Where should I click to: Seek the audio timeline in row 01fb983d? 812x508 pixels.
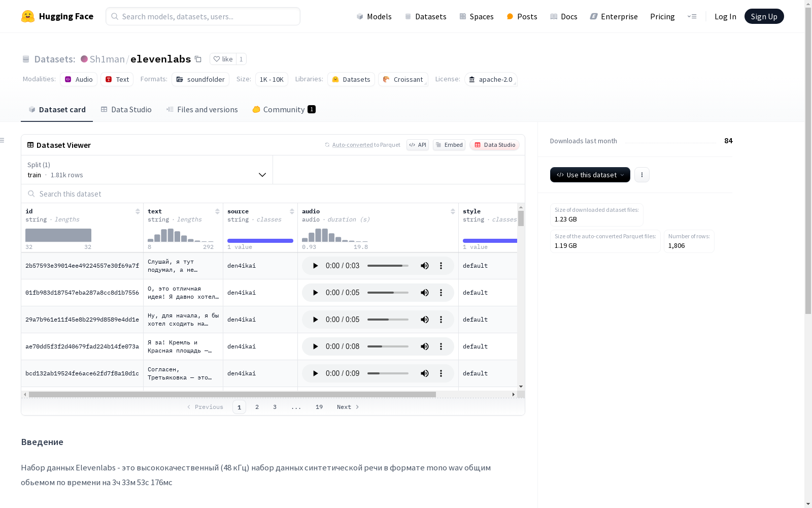388,293
